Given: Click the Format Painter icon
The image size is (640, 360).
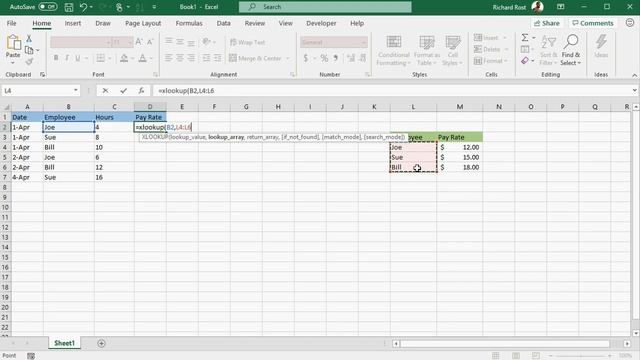Looking at the screenshot, I should coord(29,62).
